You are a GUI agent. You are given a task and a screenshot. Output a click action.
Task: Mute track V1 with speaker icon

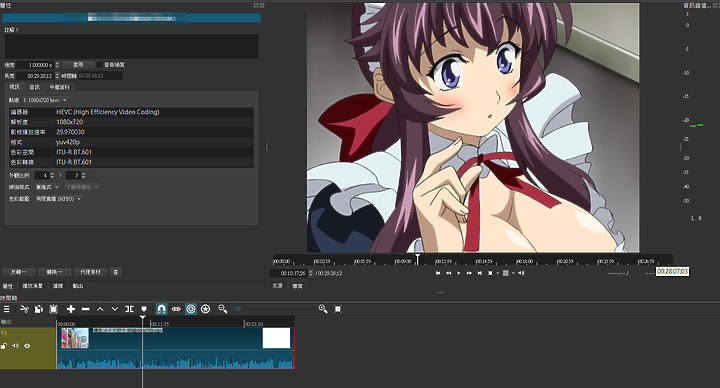tap(16, 346)
